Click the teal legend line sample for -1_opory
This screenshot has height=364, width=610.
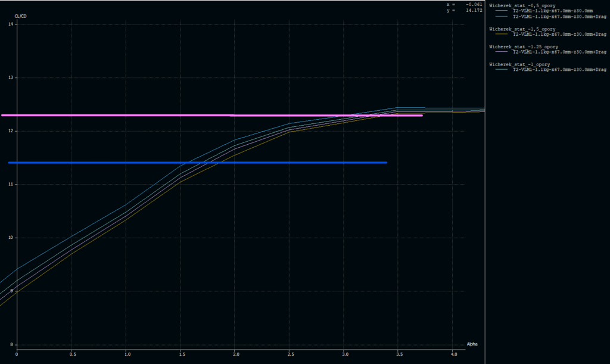pyautogui.click(x=503, y=70)
